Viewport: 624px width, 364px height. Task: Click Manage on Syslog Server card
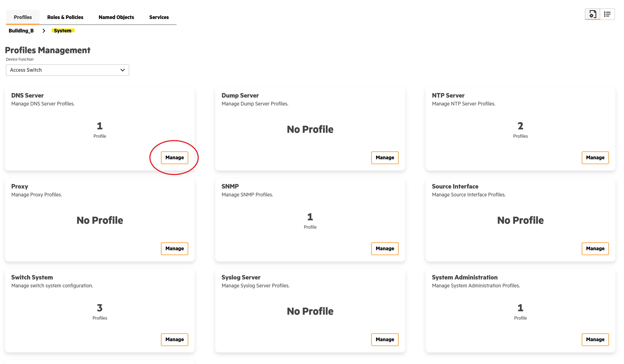tap(385, 339)
